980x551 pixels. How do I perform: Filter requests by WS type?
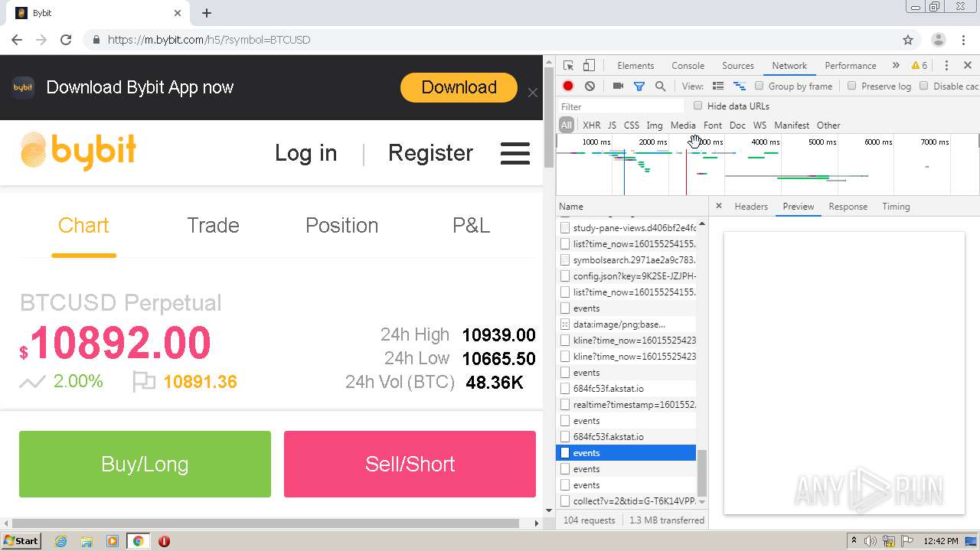pyautogui.click(x=759, y=126)
